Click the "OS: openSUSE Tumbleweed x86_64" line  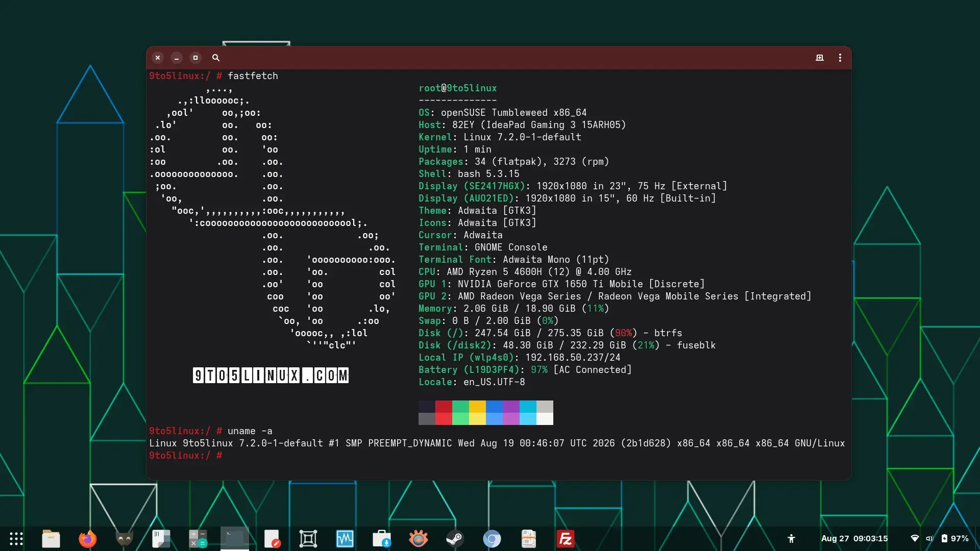(502, 113)
